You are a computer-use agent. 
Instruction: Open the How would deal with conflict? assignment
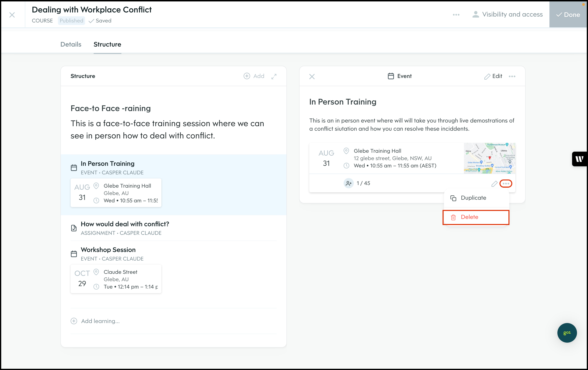click(173, 228)
